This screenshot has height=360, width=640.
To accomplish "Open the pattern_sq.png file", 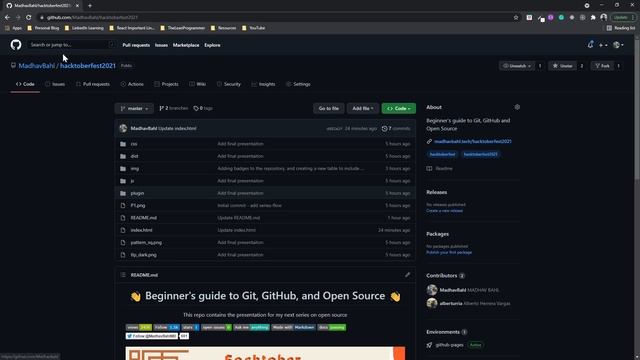I will point(146,242).
